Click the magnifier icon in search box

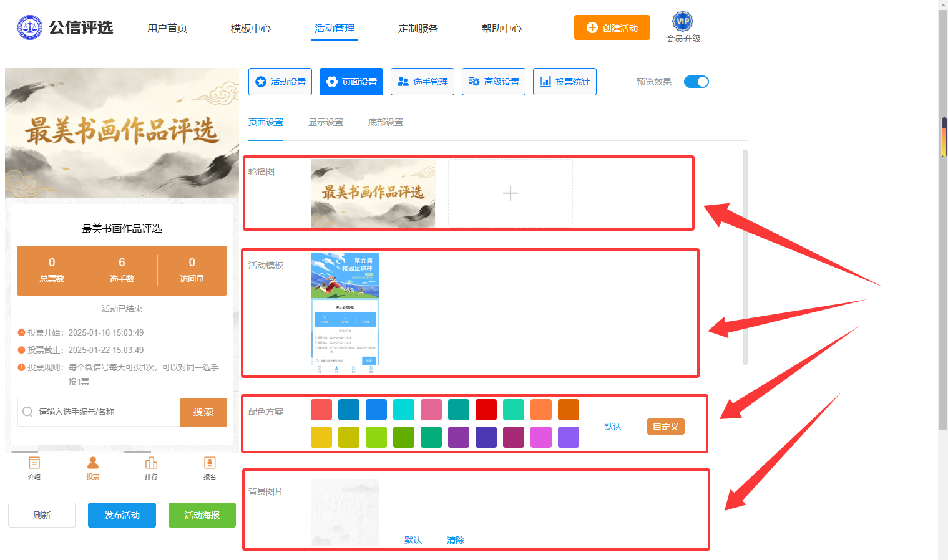(x=27, y=412)
